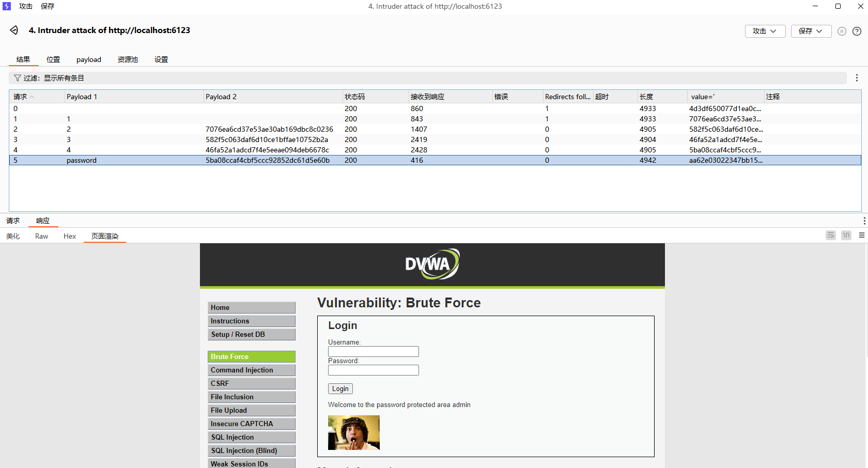Viewport: 868px width, 468px height.
Task: Switch to the 请求 message tab
Action: point(13,221)
